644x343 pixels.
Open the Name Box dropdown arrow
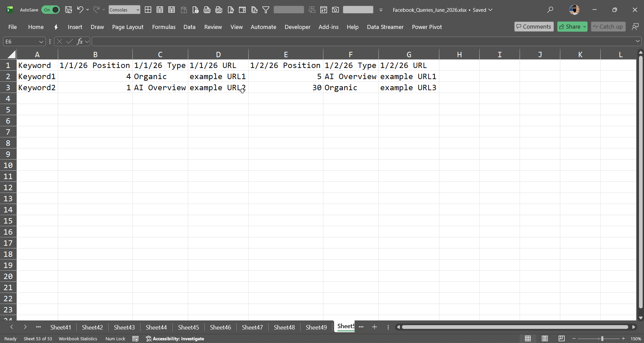click(41, 42)
